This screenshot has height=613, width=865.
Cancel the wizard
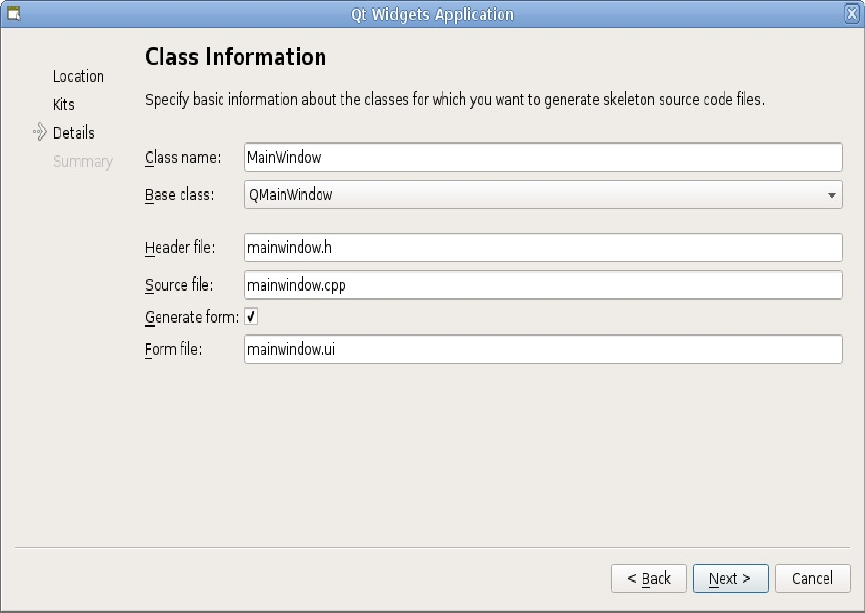(x=812, y=578)
